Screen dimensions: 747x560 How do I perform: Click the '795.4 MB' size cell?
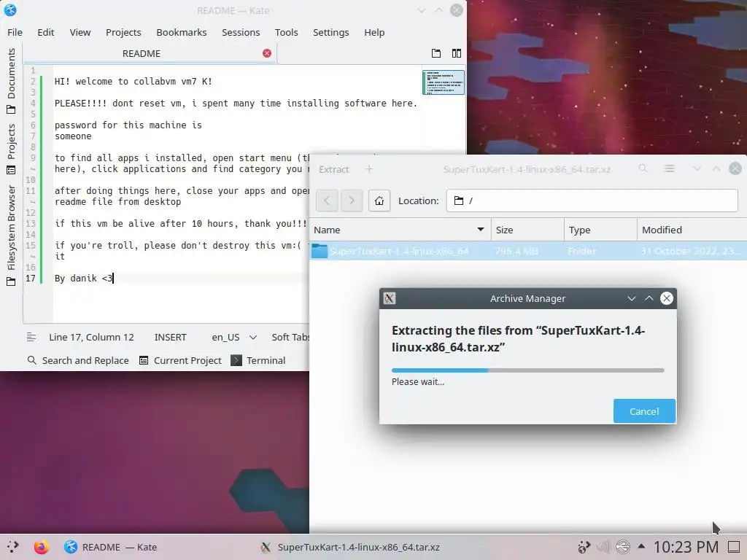pos(516,251)
